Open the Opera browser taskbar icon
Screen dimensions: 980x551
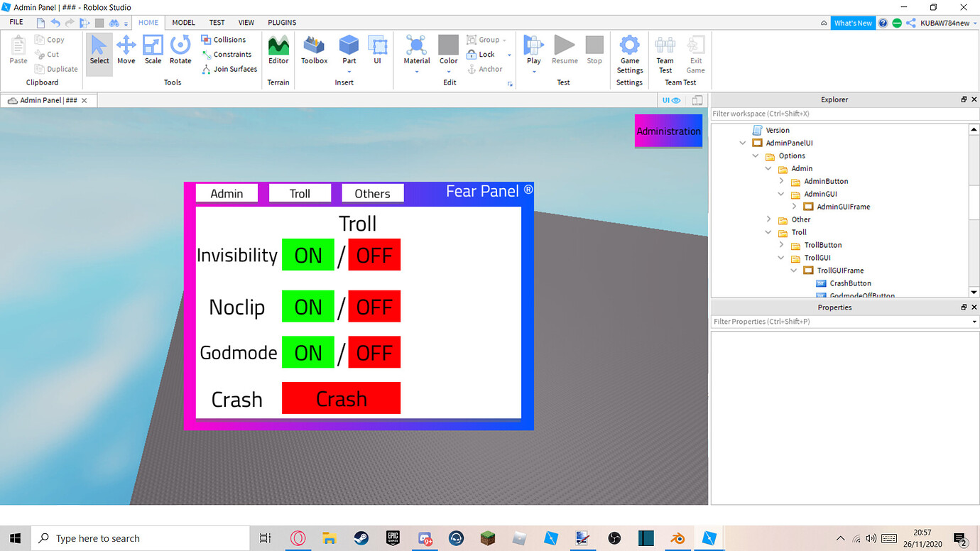pyautogui.click(x=298, y=538)
